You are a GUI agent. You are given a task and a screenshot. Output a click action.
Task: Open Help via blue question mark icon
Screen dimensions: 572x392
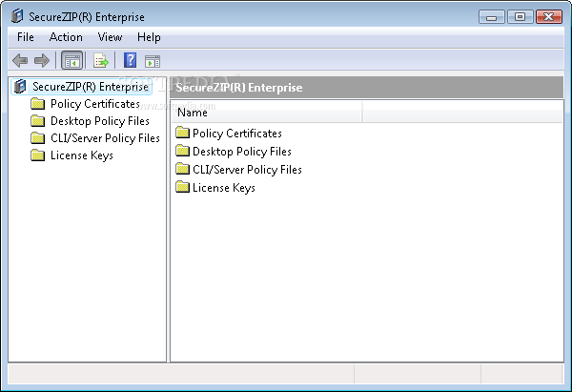pos(131,60)
